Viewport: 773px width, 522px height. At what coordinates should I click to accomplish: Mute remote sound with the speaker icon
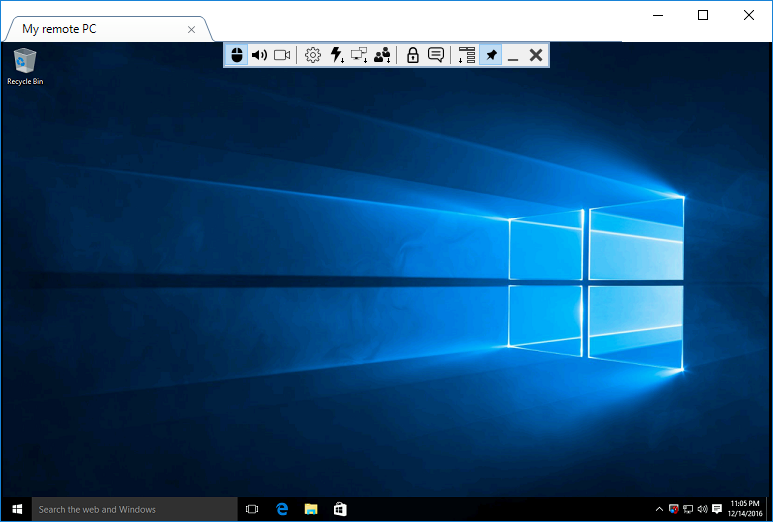(259, 55)
